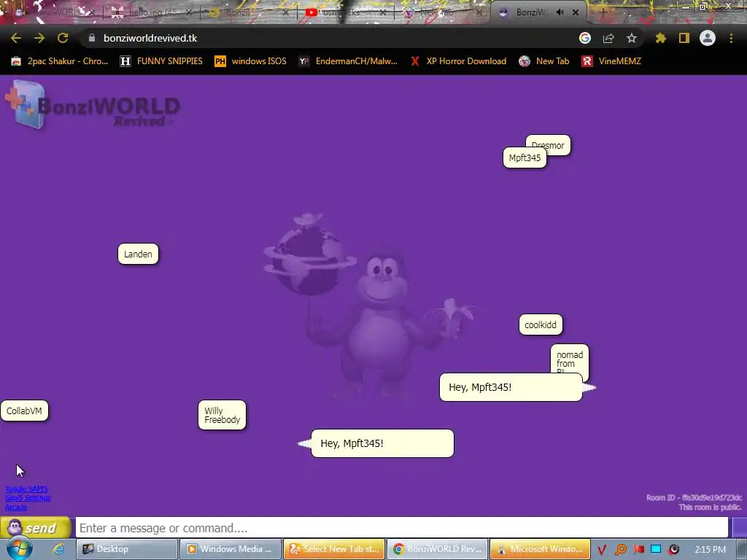Click the red flag tray icon
Screen dimensions: 747x560
(x=639, y=549)
